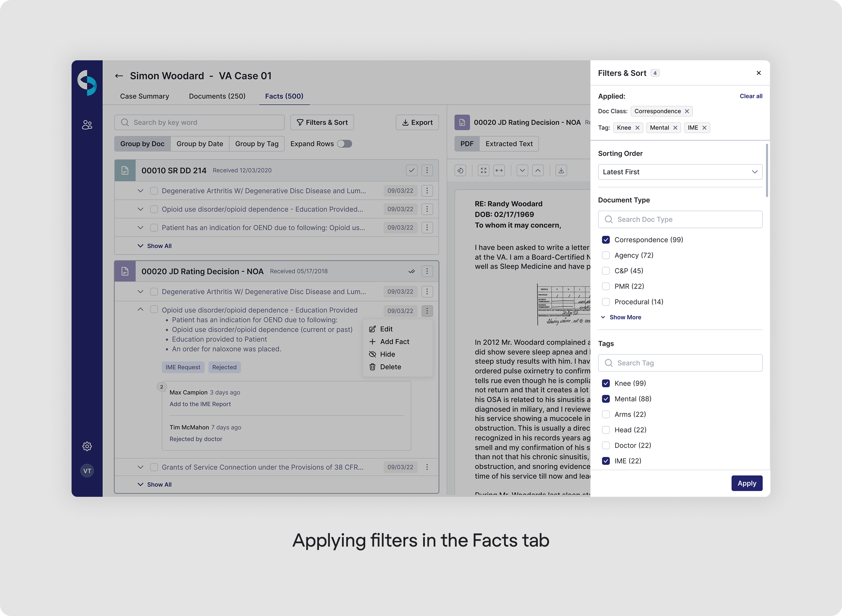Image resolution: width=842 pixels, height=616 pixels.
Task: Click the document icon of 00010 SR DD 214
Action: tap(125, 170)
